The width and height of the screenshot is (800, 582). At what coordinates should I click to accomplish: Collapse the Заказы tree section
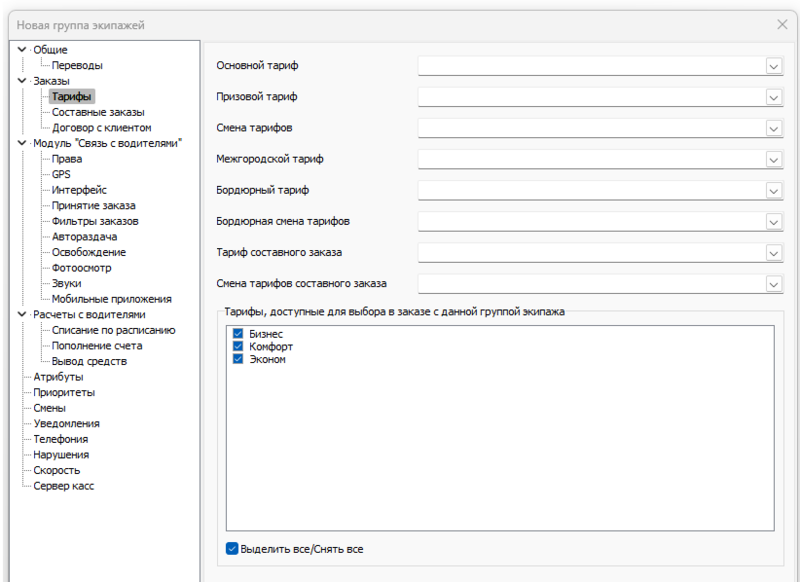[22, 81]
